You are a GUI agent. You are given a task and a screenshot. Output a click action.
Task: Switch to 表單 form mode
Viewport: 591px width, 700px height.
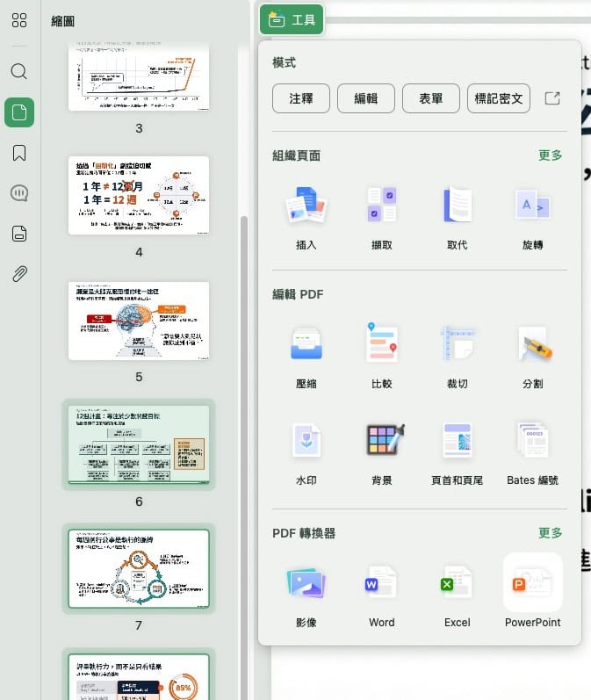pyautogui.click(x=431, y=98)
